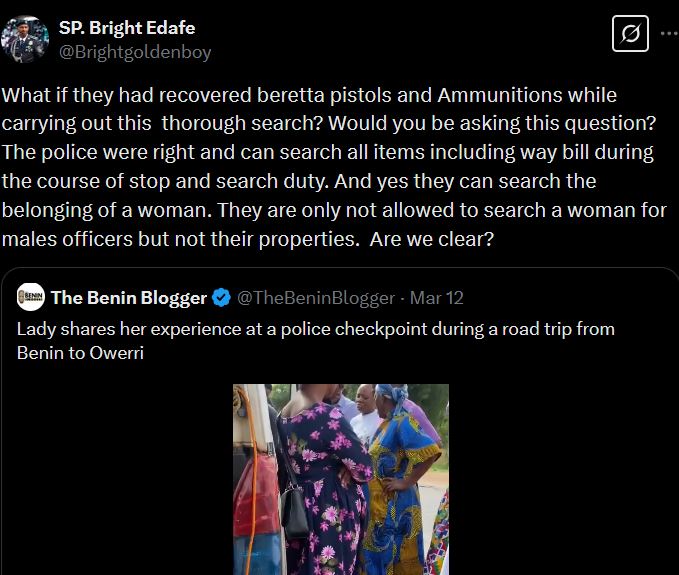Screen dimensions: 679x575
Task: Click the line starting "The police were right"
Action: pos(327,153)
